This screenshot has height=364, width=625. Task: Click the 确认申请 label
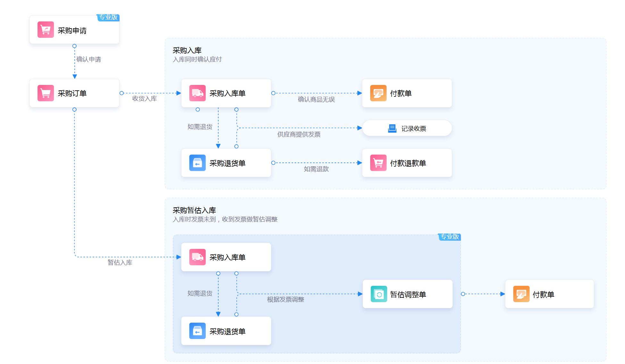[89, 59]
